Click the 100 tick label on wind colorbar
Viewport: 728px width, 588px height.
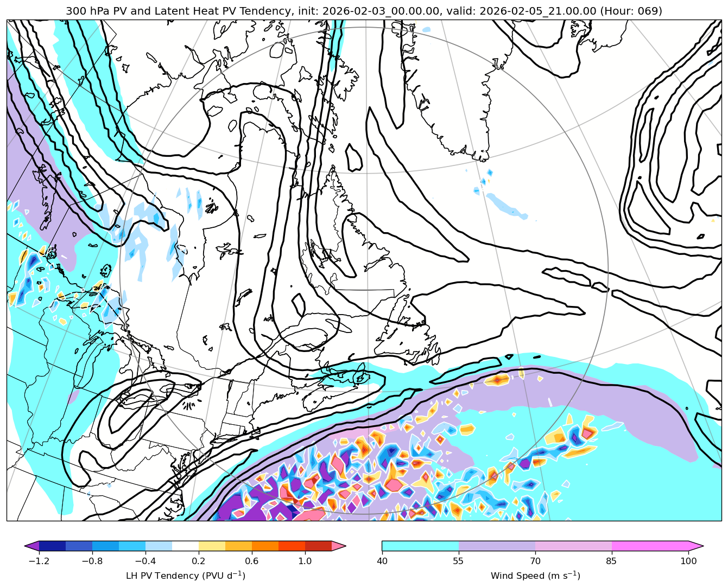688,561
